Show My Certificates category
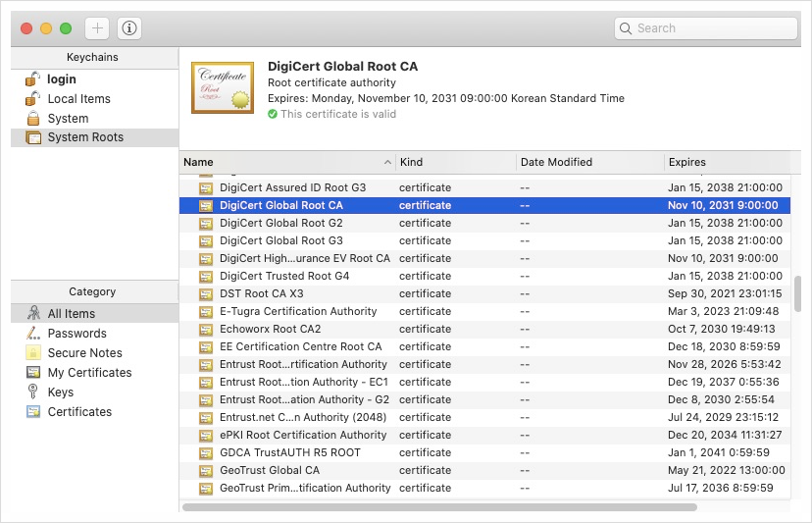 [95, 372]
